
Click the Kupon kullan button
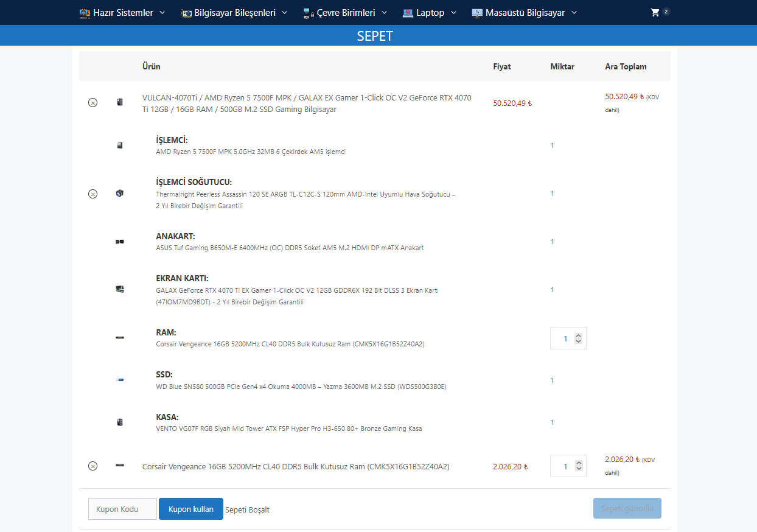[191, 509]
